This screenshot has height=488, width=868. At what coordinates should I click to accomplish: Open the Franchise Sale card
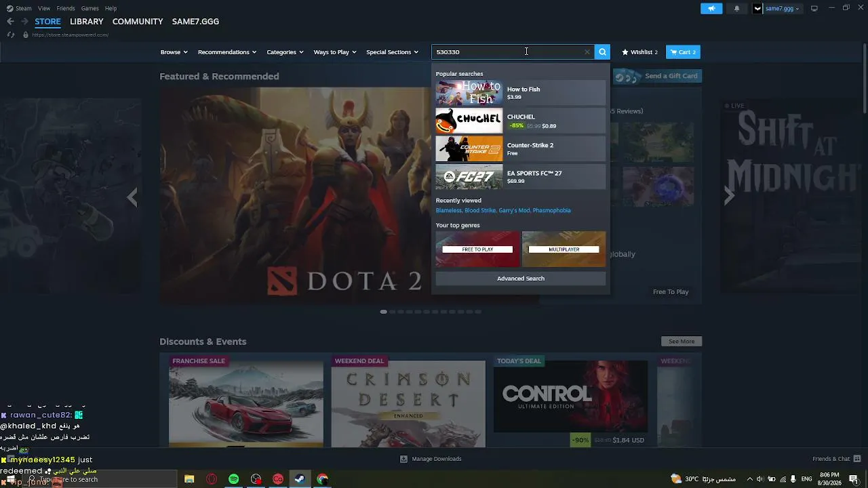coord(246,401)
